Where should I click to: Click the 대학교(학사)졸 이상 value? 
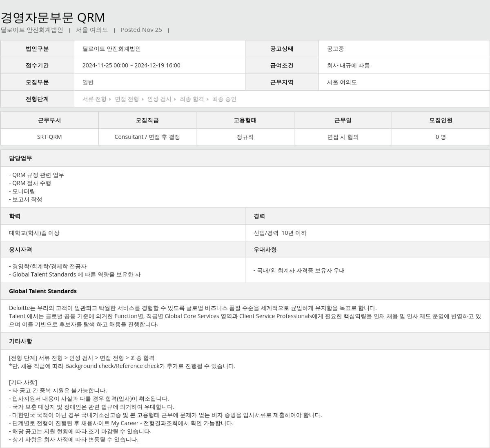coord(34,233)
